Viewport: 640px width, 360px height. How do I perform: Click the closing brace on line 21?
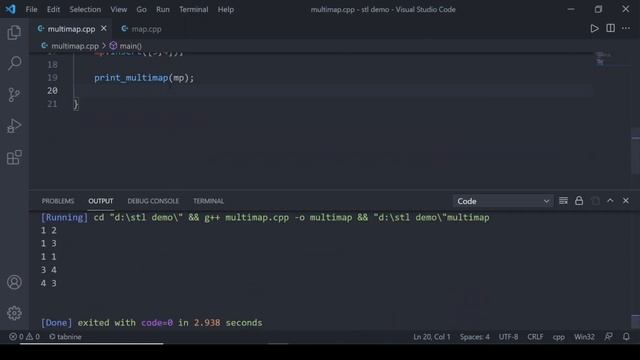click(x=76, y=104)
